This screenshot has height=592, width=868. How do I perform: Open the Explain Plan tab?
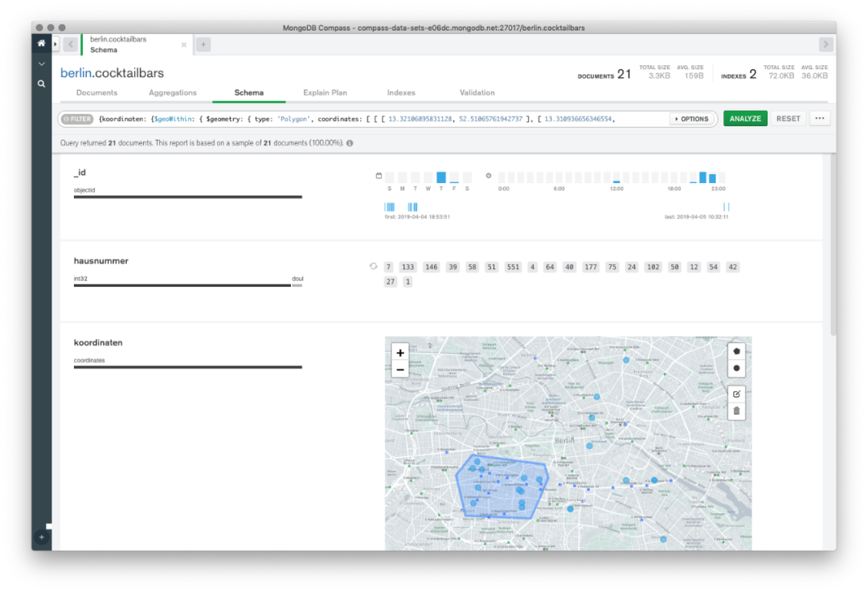[x=325, y=92]
